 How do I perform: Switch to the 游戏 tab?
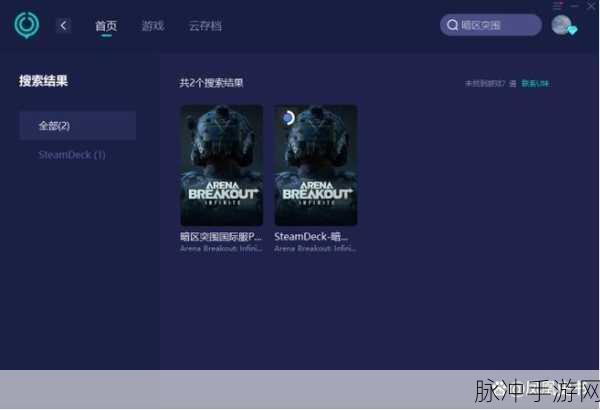[153, 26]
